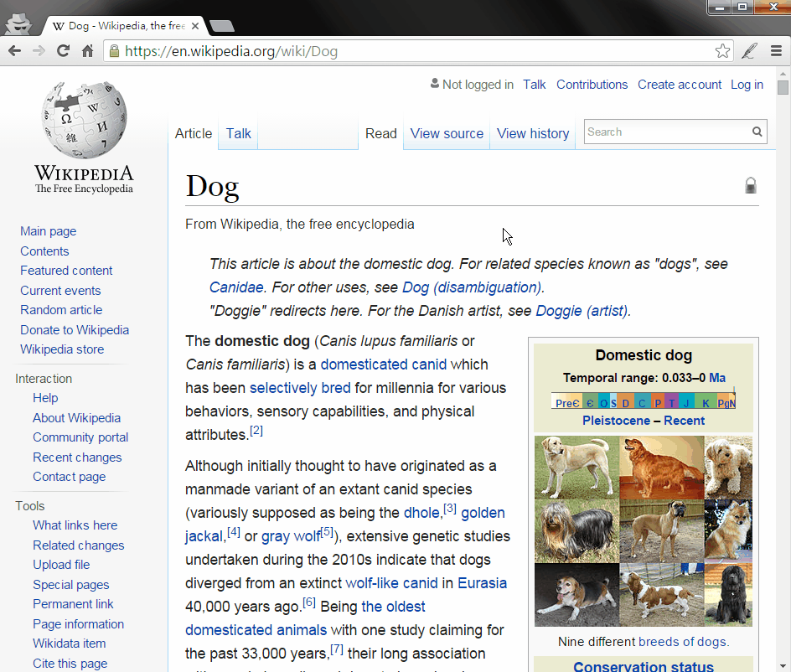Click Donate to Wikipedia
This screenshot has height=672, width=791.
click(x=74, y=330)
